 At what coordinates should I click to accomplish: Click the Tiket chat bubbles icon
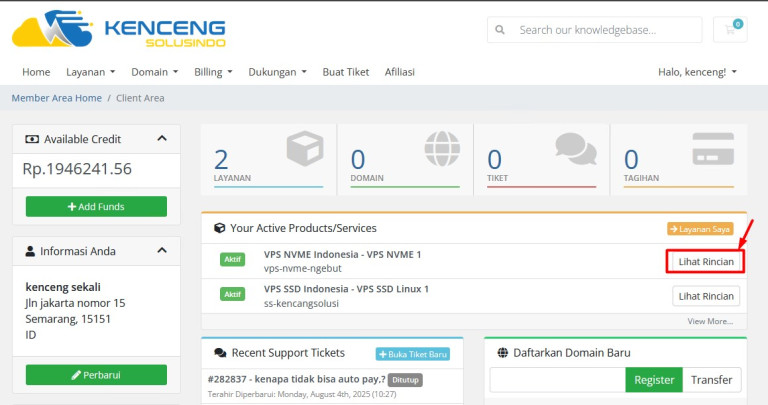(x=576, y=150)
